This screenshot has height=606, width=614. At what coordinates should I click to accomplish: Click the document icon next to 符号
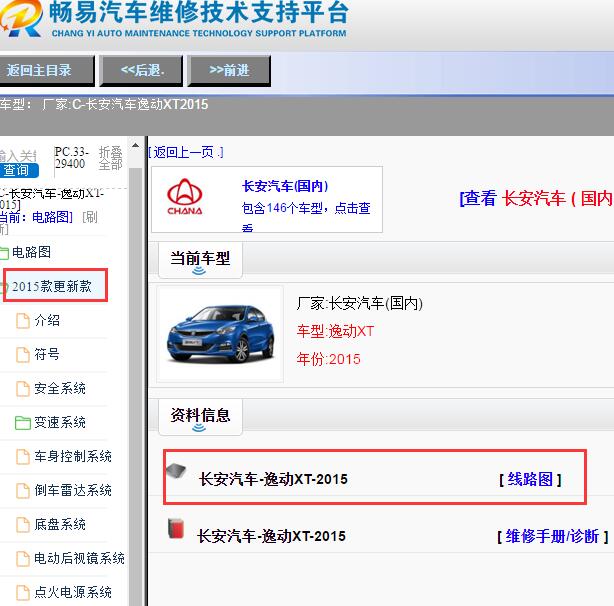coord(23,355)
